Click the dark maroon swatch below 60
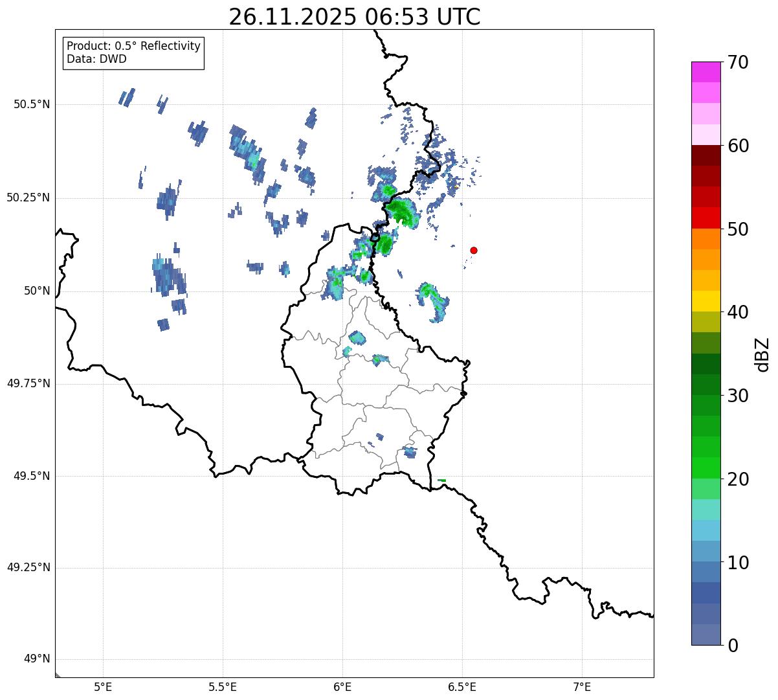This screenshot has width=778, height=700. click(x=706, y=155)
